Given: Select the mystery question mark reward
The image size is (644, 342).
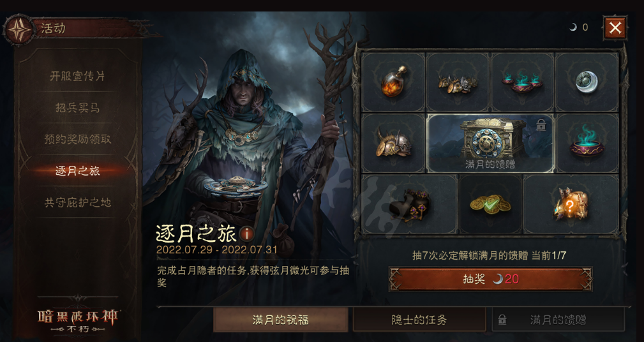Looking at the screenshot, I should pyautogui.click(x=571, y=204).
